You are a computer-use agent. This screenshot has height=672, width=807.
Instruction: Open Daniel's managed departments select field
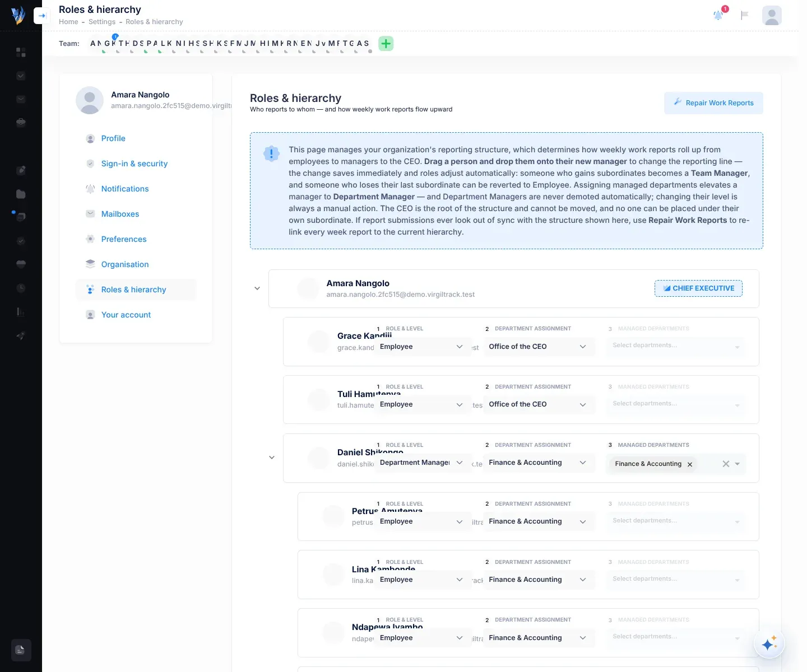click(x=675, y=464)
